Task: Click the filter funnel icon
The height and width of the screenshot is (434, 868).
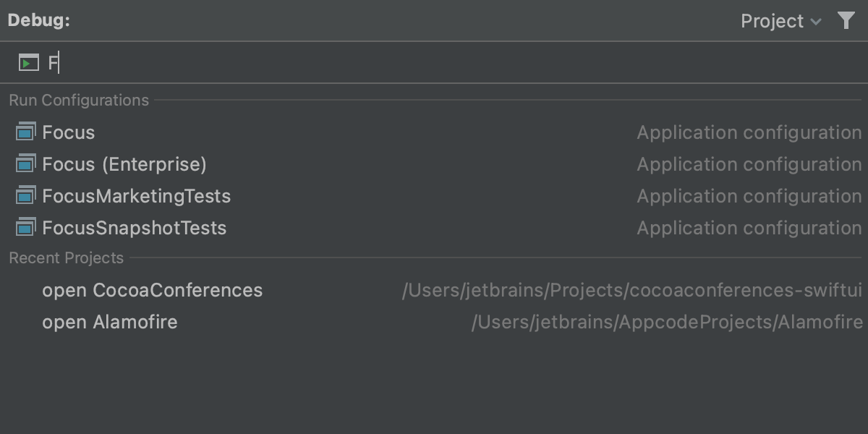Action: [x=846, y=20]
